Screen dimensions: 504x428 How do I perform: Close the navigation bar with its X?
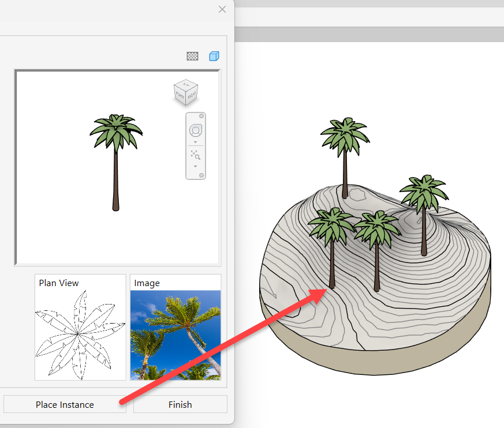pos(201,116)
